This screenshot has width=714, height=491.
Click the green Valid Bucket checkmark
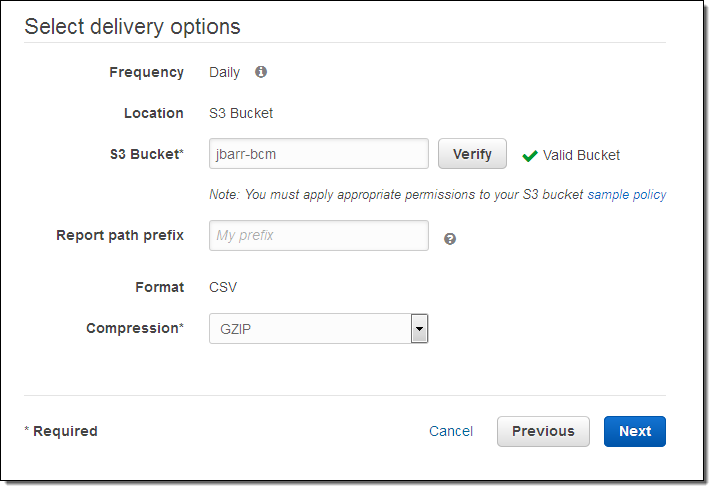pyautogui.click(x=530, y=155)
